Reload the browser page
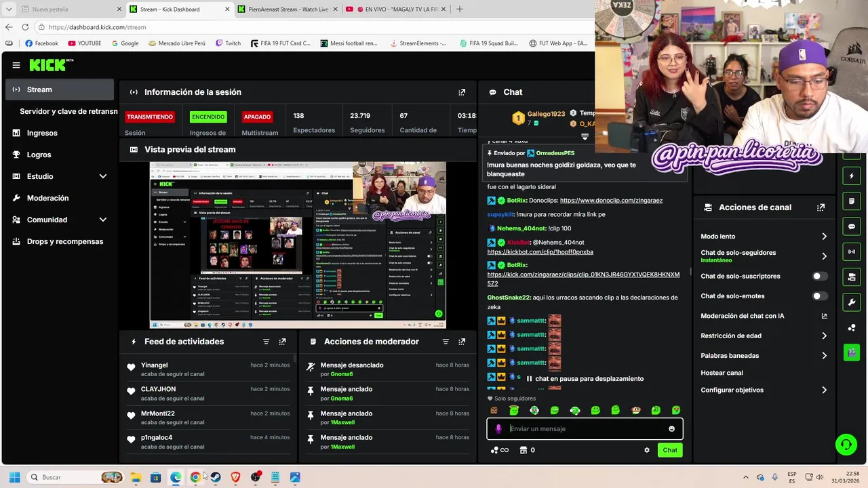Image resolution: width=868 pixels, height=488 pixels. 25,27
